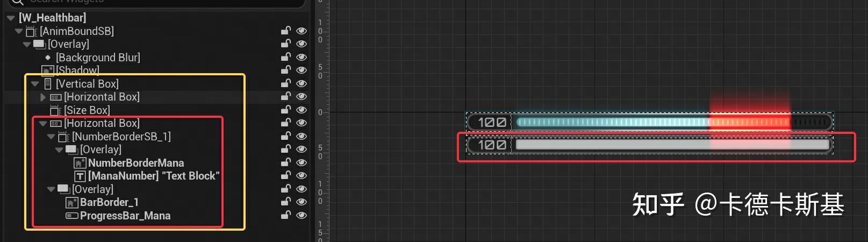Click the Vertical Box type icon
This screenshot has width=868, height=242.
(x=48, y=84)
